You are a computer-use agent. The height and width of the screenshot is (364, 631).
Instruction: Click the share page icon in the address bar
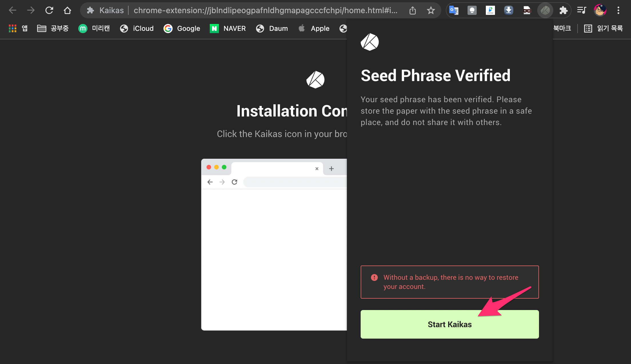pyautogui.click(x=412, y=11)
